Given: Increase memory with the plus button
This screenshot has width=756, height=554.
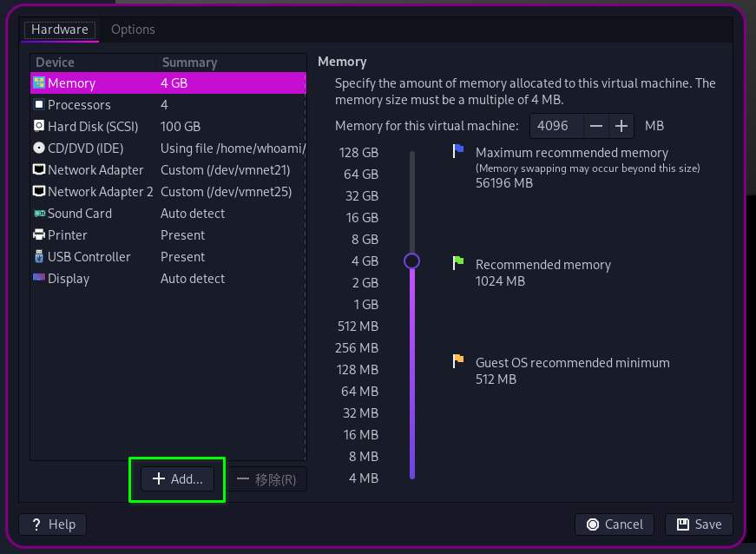Looking at the screenshot, I should (621, 126).
